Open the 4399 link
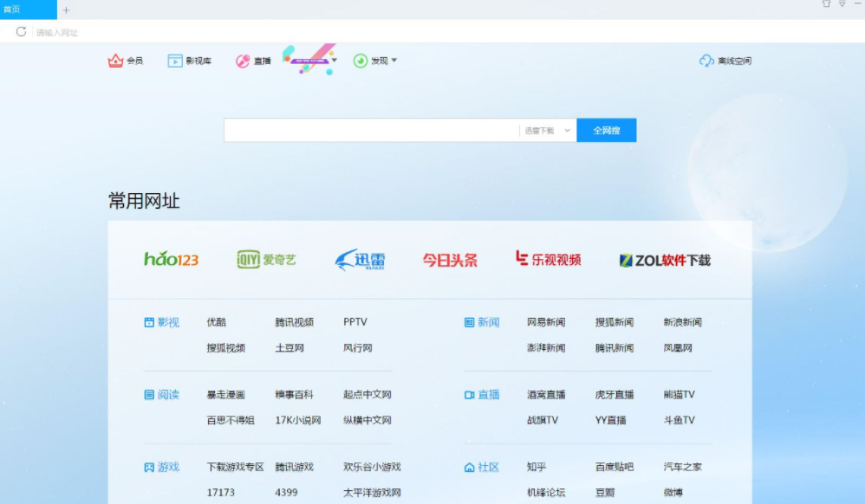 pyautogui.click(x=286, y=493)
